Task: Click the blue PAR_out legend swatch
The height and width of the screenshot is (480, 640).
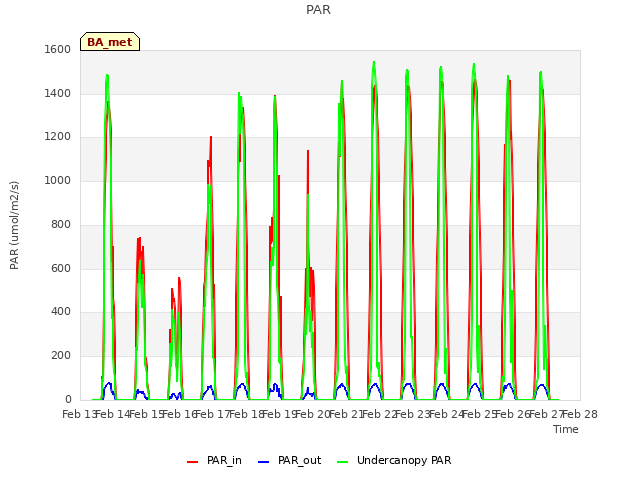Action: 264,462
